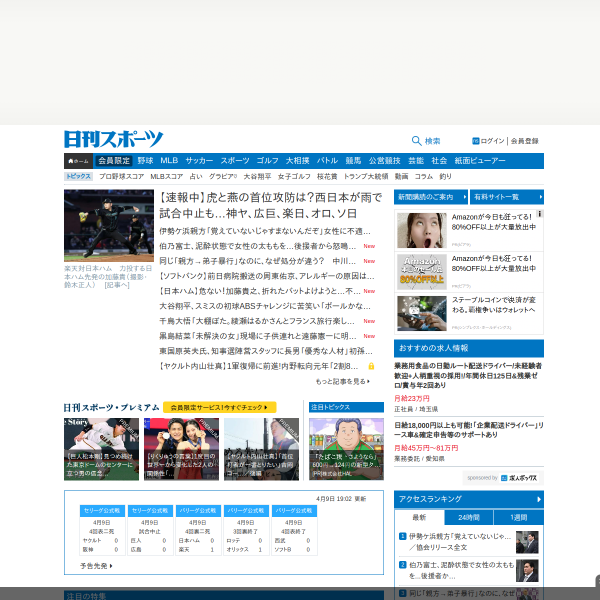Viewport: 600px width, 600px height.
Task: Open the ロッテ vs オリックス score card
Action: coord(246,530)
